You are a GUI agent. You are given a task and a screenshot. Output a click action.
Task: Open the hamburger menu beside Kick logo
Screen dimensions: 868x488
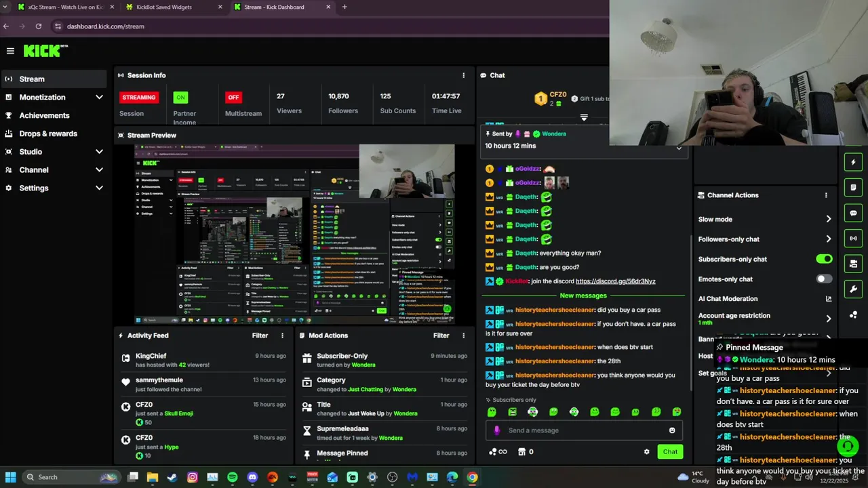point(10,51)
